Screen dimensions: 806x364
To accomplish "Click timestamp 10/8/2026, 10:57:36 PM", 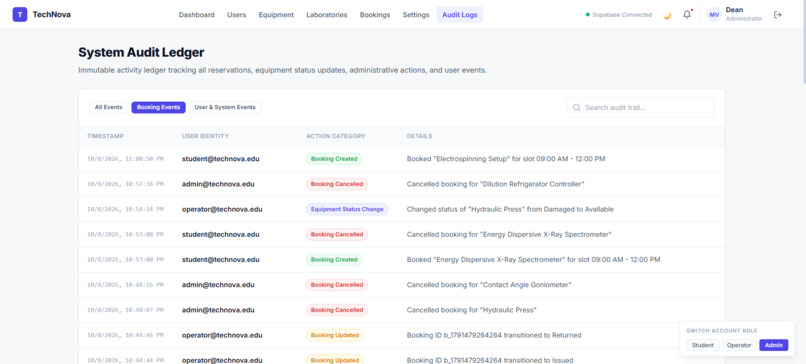I will point(125,184).
